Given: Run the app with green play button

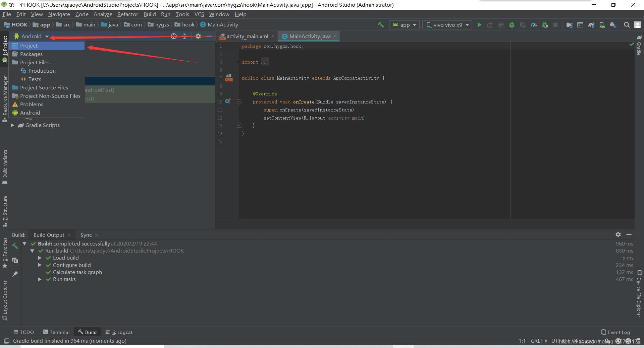Looking at the screenshot, I should point(479,25).
